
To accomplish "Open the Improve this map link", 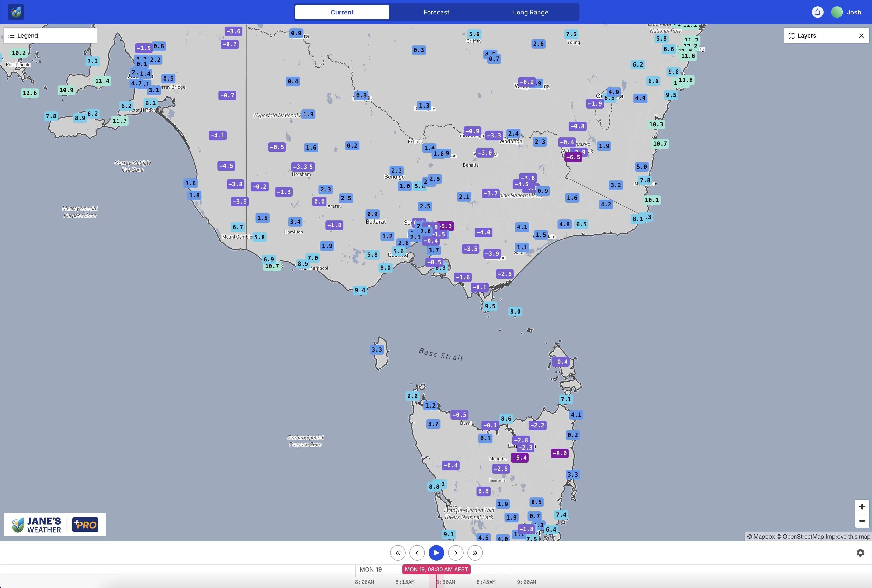I will click(x=848, y=537).
